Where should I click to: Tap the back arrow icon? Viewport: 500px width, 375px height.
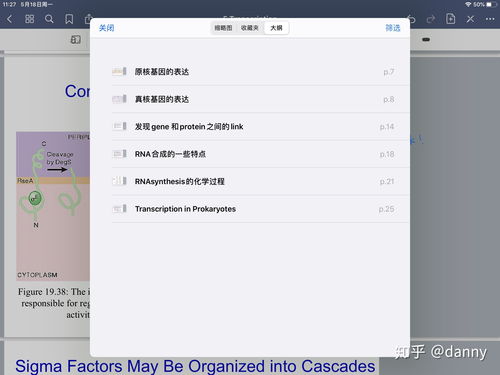click(x=9, y=19)
